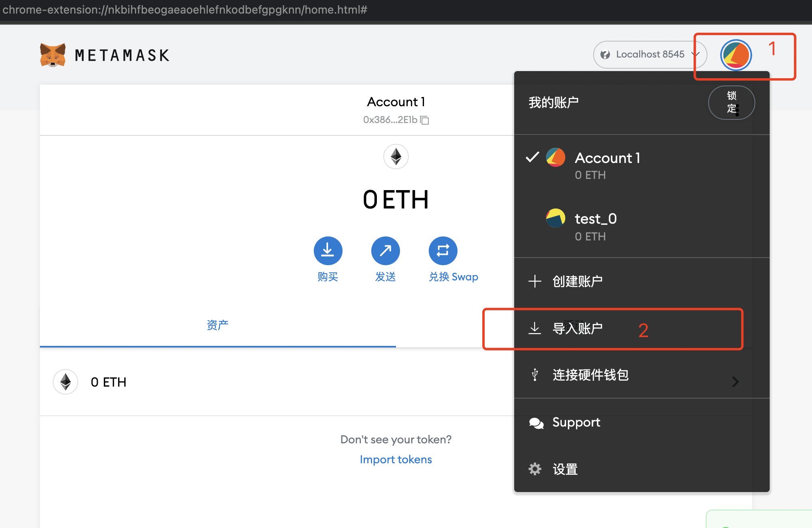This screenshot has width=812, height=528.
Task: Click the Don't see your token? text
Action: click(x=396, y=439)
